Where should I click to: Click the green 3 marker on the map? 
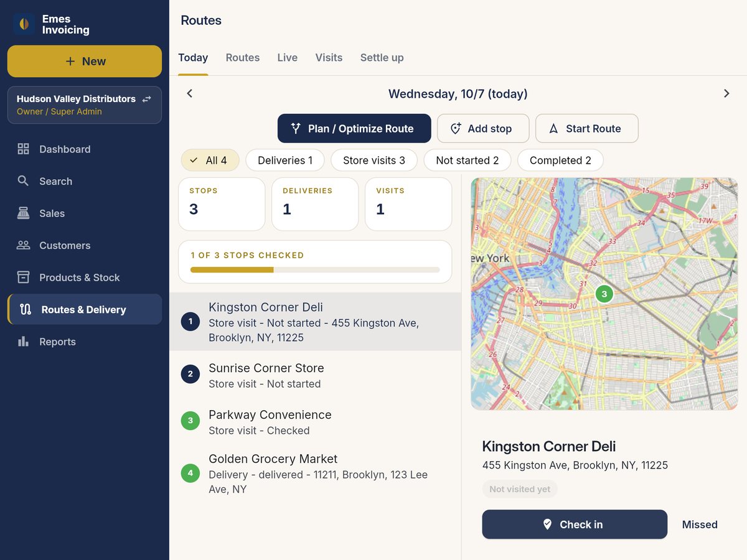coord(604,294)
